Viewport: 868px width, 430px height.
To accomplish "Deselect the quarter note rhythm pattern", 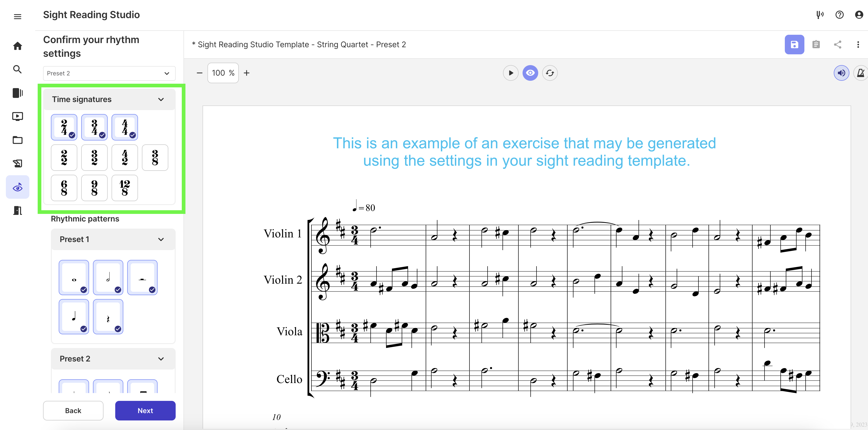I will coord(74,316).
